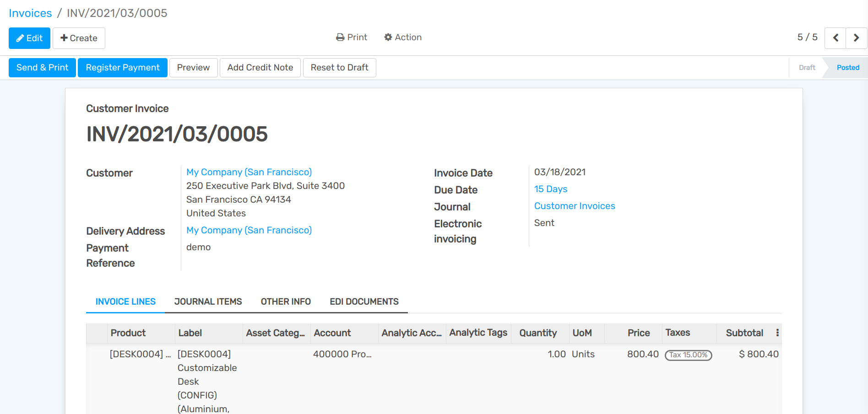Open the My Company customer record

(249, 172)
